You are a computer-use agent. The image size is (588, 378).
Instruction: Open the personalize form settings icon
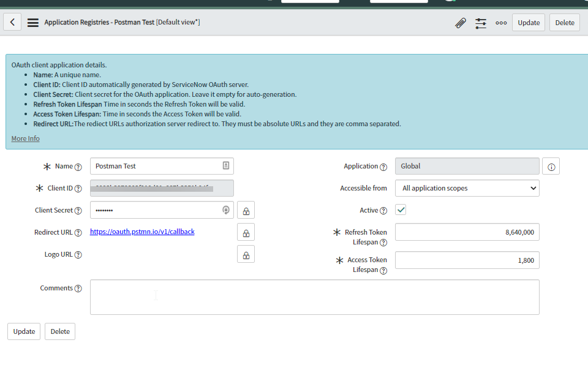point(481,23)
